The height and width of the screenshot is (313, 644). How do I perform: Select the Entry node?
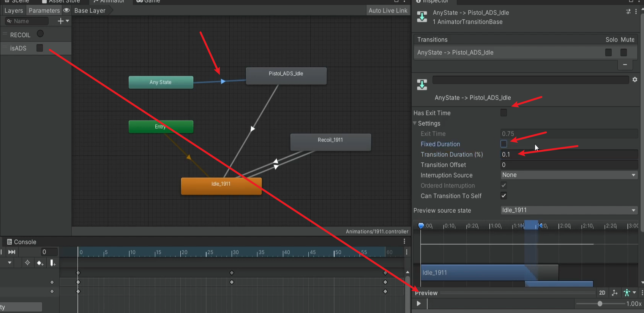[x=161, y=127]
